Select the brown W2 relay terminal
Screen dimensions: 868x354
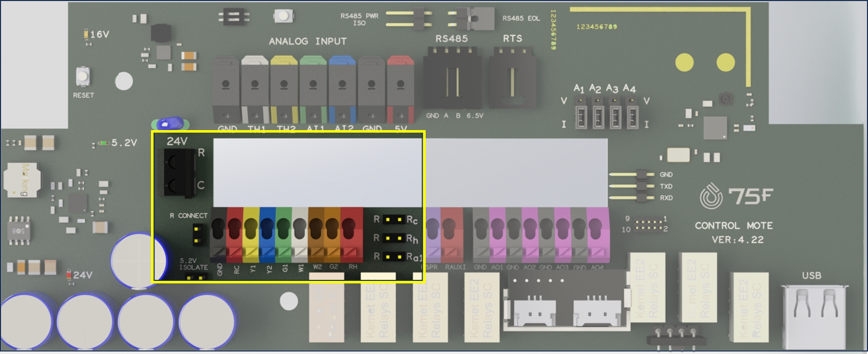click(316, 234)
